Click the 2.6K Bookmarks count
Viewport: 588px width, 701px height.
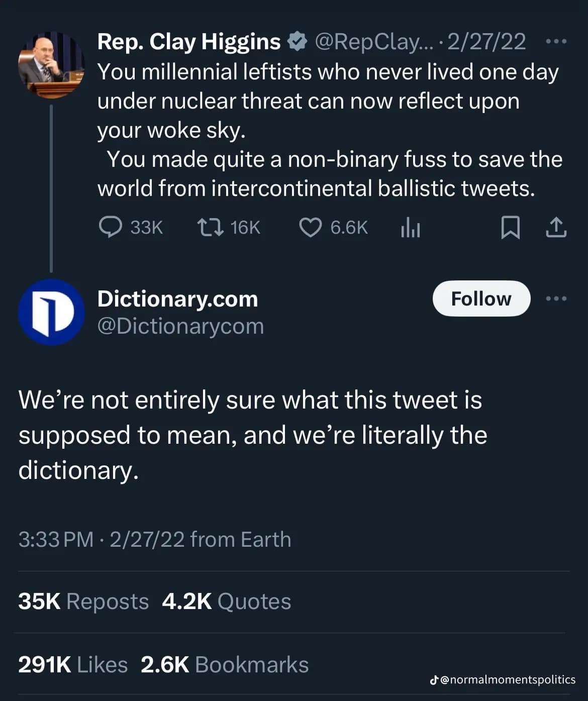(225, 664)
